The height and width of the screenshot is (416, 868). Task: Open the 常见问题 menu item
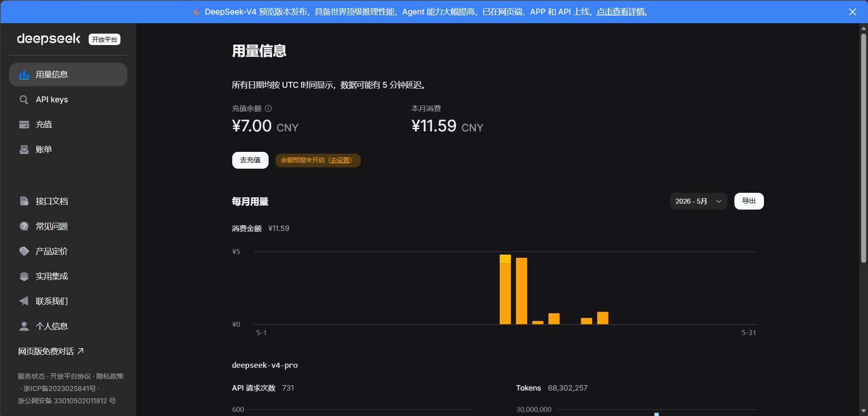(x=68, y=226)
